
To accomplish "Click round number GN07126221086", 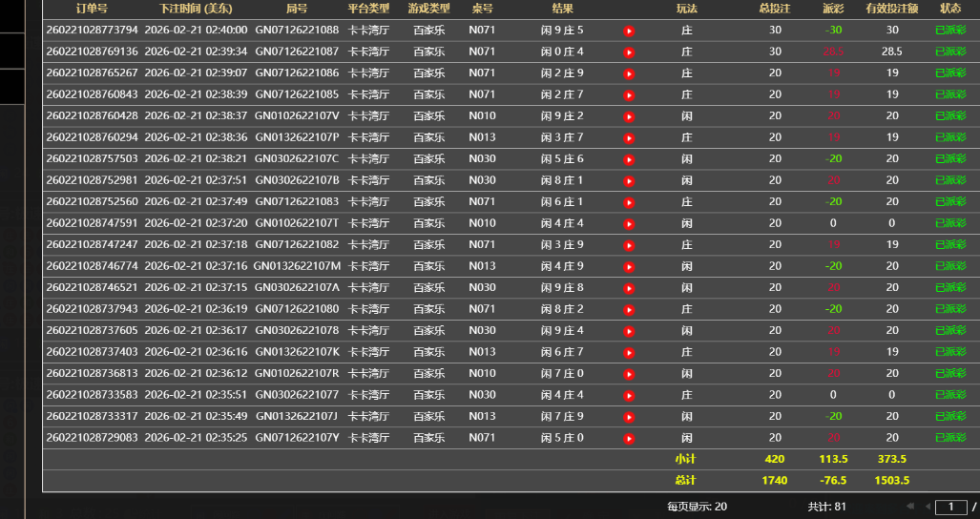I will (x=297, y=73).
